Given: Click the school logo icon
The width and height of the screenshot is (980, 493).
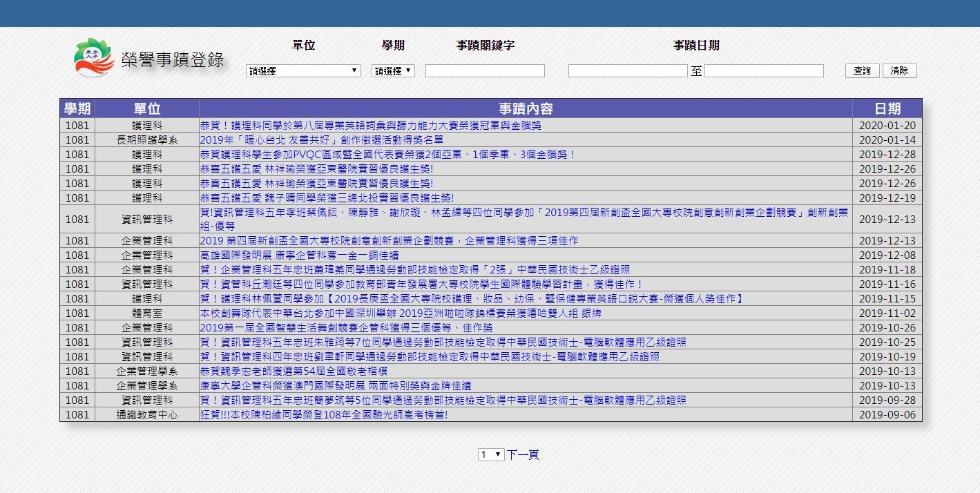Looking at the screenshot, I should pyautogui.click(x=95, y=58).
